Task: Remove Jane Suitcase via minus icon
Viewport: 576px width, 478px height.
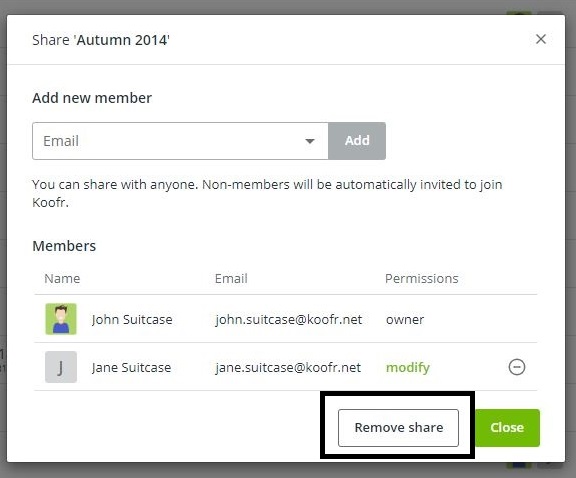Action: (x=516, y=367)
